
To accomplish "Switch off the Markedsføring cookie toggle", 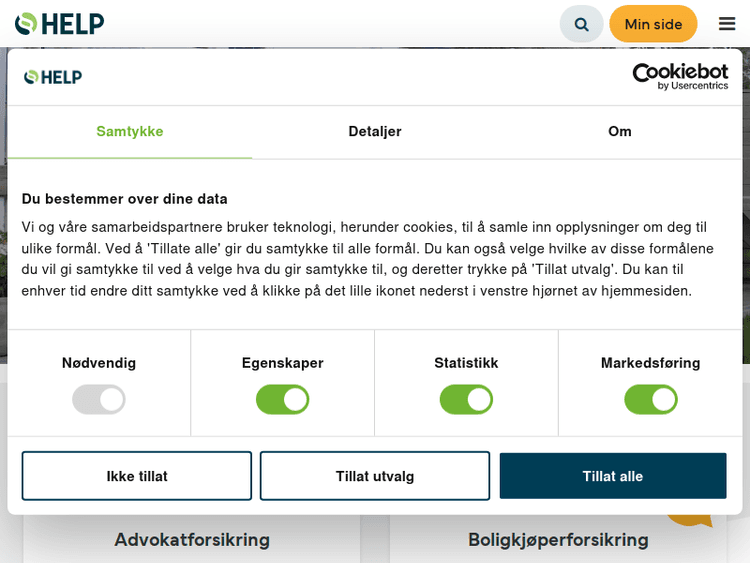I will point(651,400).
